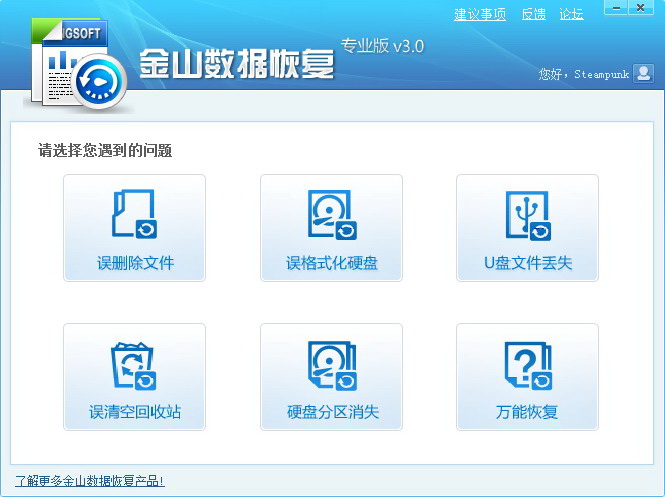Screen dimensions: 665x497
Task: Click the 误清空回收站 label text
Action: [x=135, y=412]
